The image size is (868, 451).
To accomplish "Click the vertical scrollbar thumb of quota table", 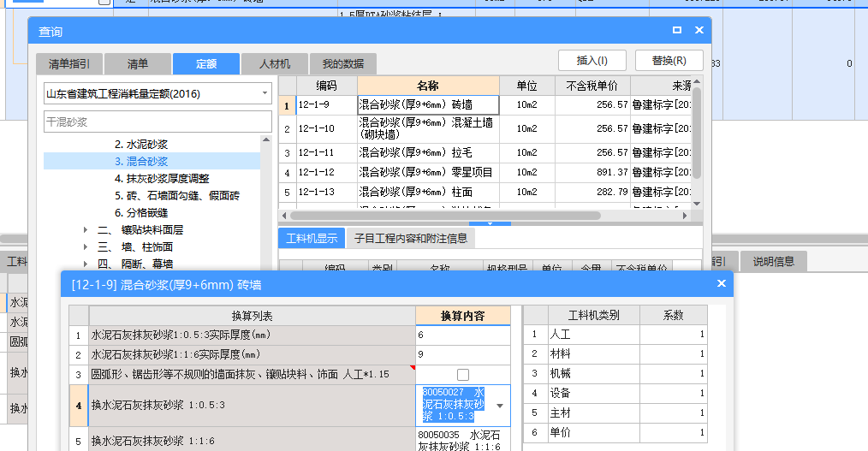I will pyautogui.click(x=697, y=133).
